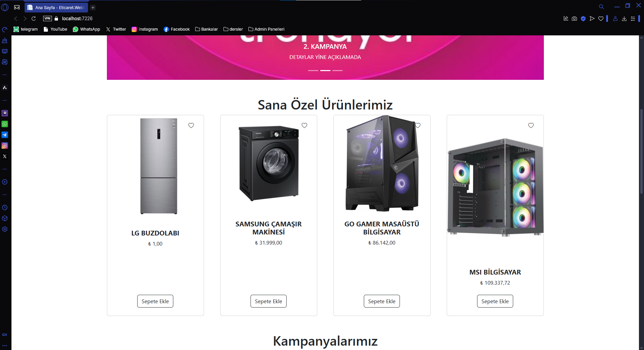Open the Downloads icon in toolbar
Image resolution: width=644 pixels, height=350 pixels.
[x=624, y=19]
